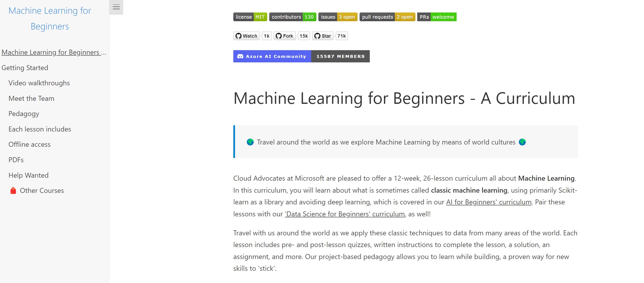Open the AI for Beginners' curriculum link

[x=489, y=202]
